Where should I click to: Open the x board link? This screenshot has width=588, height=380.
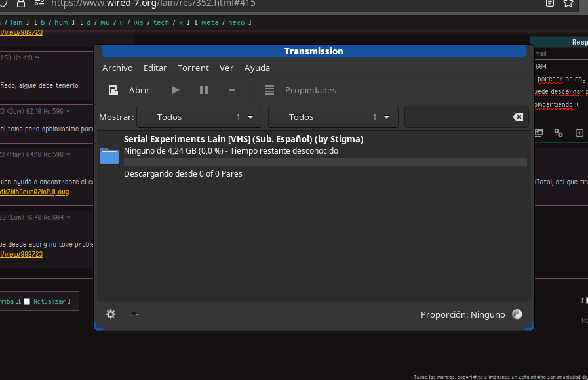(181, 22)
